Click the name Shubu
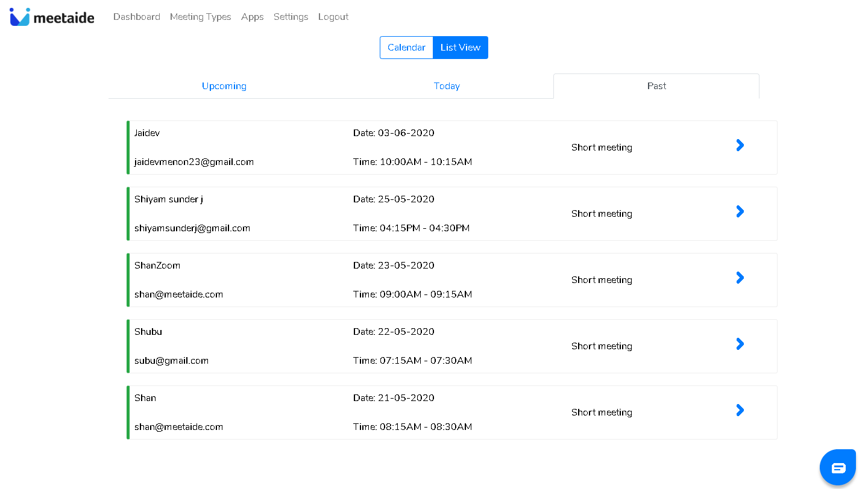The image size is (868, 498). (148, 332)
